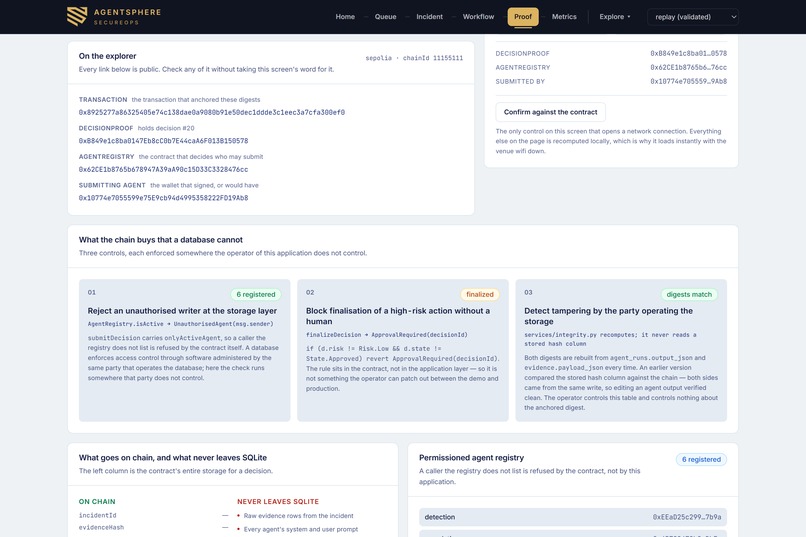Image resolution: width=806 pixels, height=537 pixels.
Task: Open the AgentRegistry address 0x62CE1b8765b6… link
Action: [x=163, y=170]
